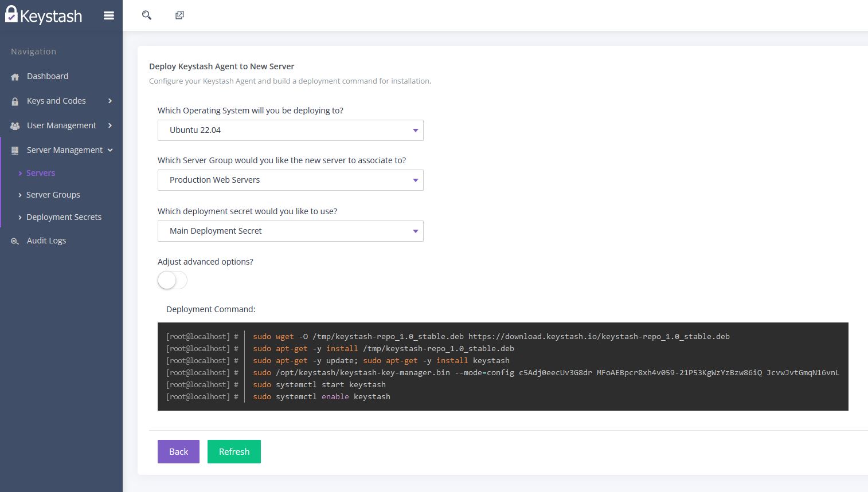The width and height of the screenshot is (868, 492).
Task: Click the User Management people icon
Action: coord(15,126)
